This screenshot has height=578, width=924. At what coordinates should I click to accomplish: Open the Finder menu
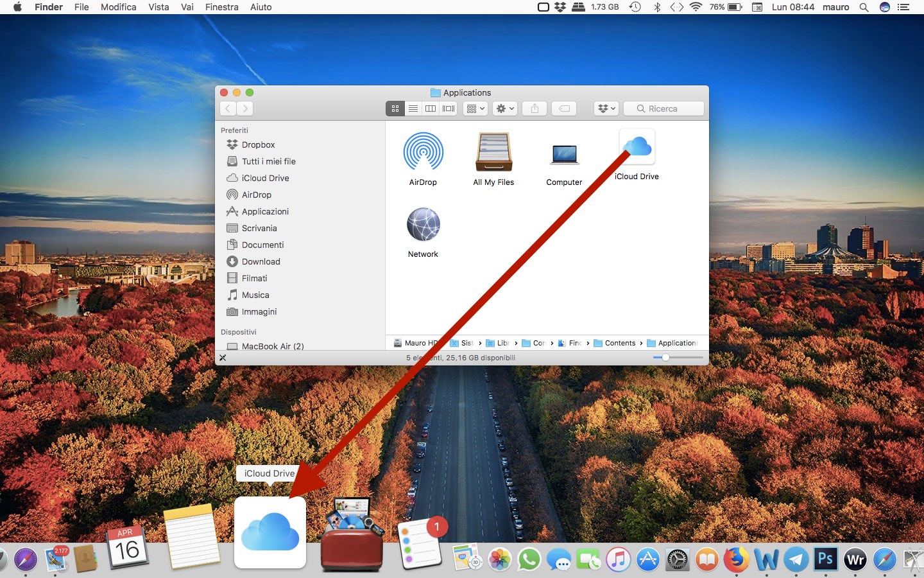[49, 7]
